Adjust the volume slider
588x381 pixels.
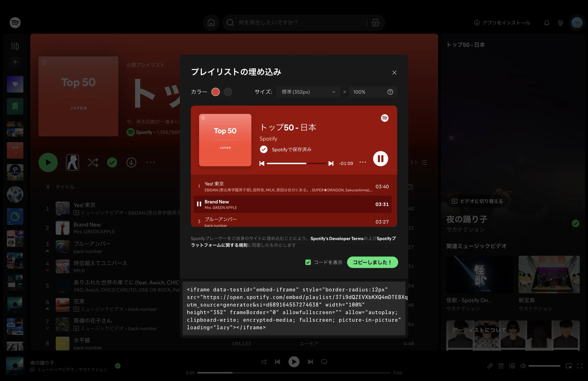(544, 366)
